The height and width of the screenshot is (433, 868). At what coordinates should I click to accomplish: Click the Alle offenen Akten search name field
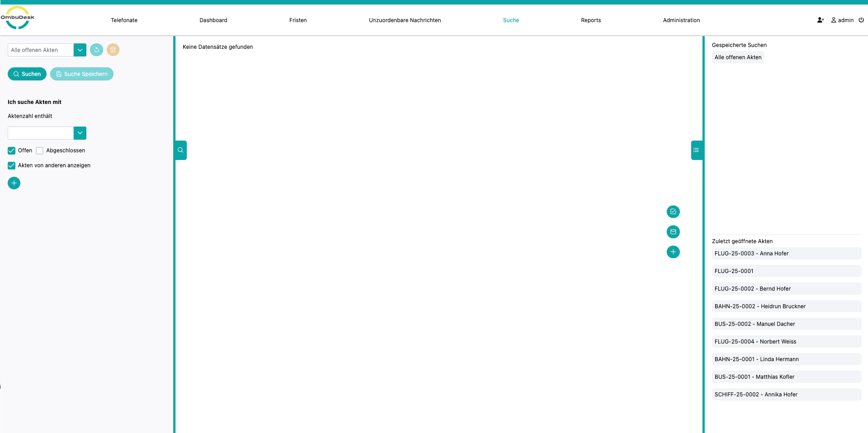[41, 50]
